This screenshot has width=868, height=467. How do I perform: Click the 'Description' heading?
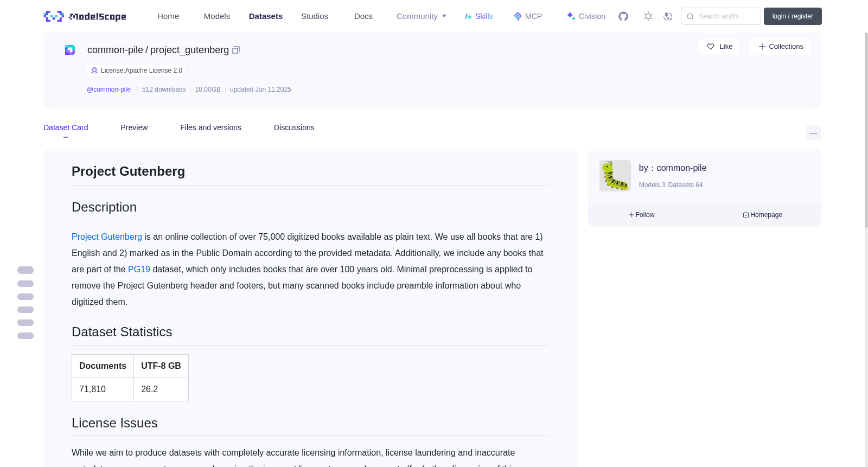[x=104, y=207]
